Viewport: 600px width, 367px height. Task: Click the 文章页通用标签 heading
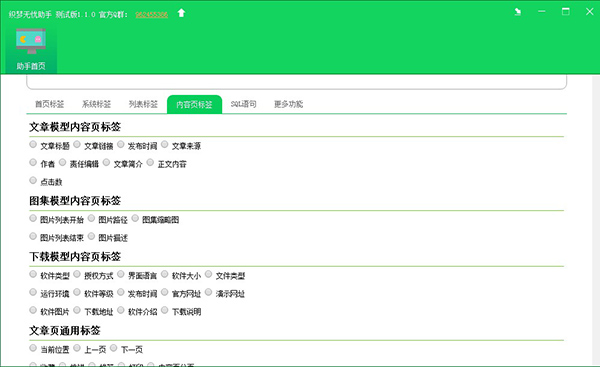tap(65, 331)
